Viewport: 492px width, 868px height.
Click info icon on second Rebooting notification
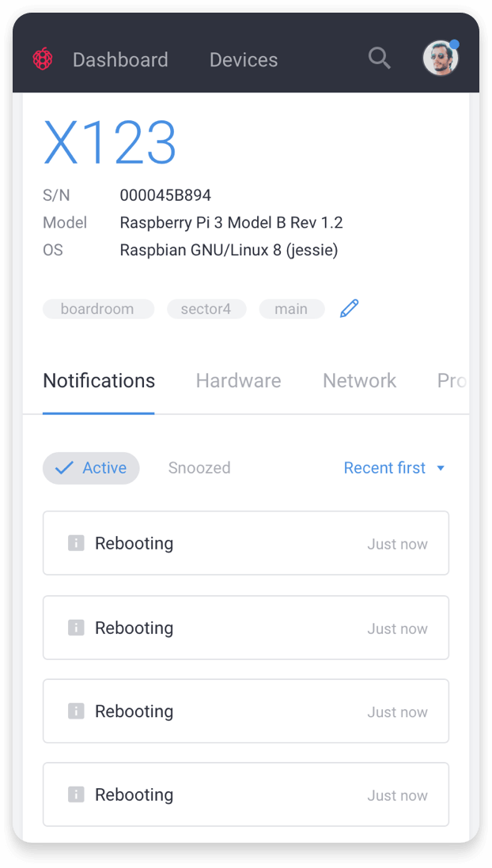[x=76, y=628]
